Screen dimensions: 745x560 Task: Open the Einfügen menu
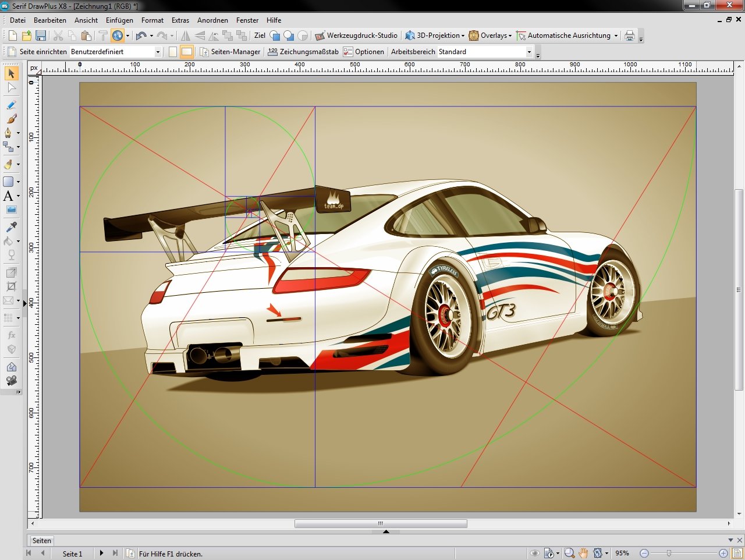119,20
